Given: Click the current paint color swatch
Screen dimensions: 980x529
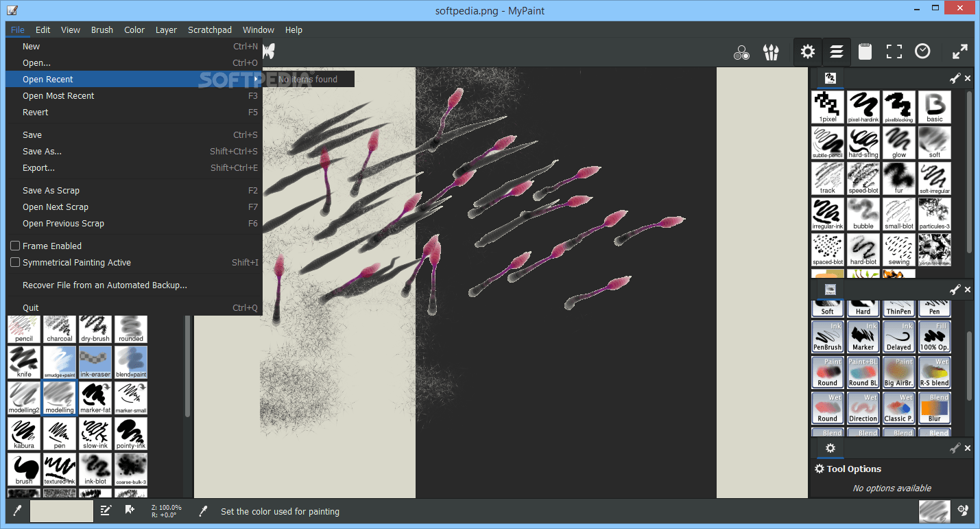Looking at the screenshot, I should 62,511.
